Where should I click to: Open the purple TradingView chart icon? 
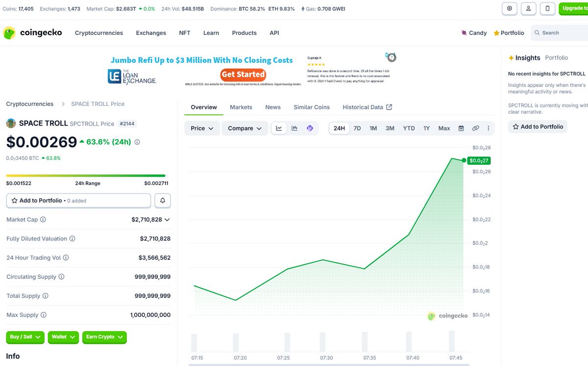[310, 128]
